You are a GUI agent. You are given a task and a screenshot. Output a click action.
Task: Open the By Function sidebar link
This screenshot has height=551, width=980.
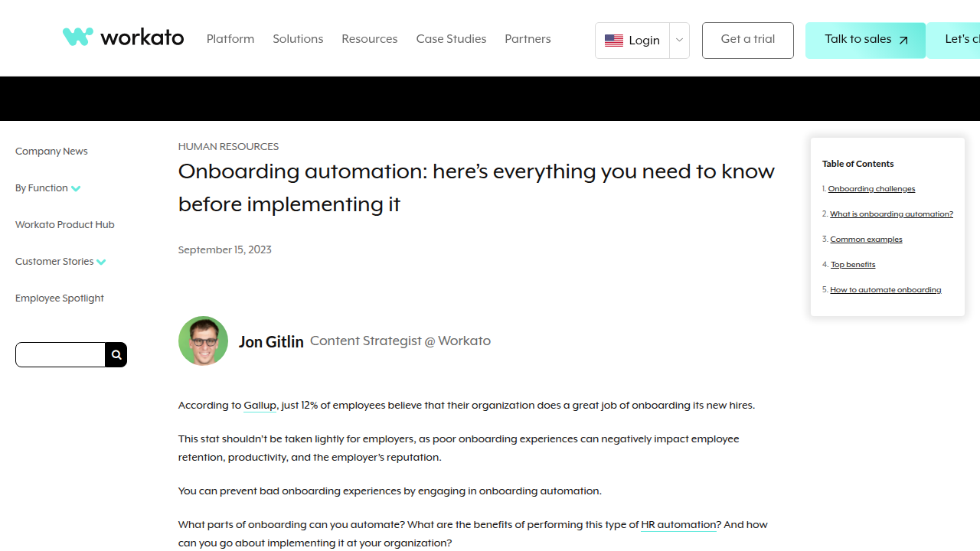41,188
